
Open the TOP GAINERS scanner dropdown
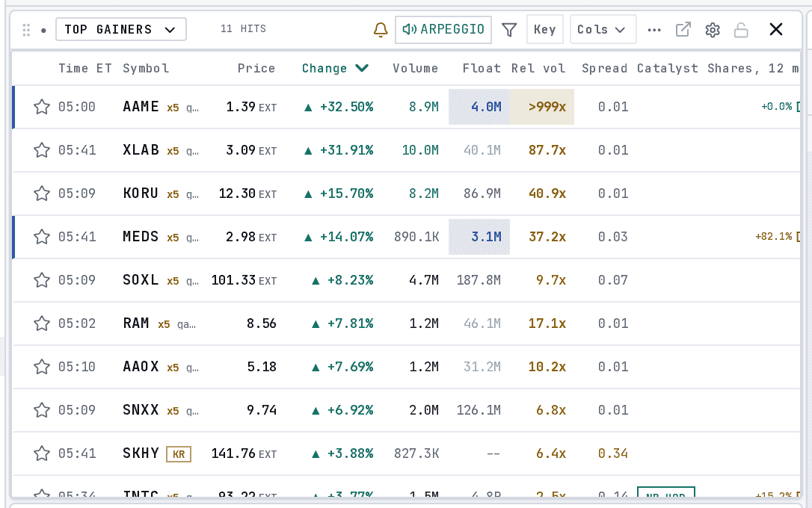pos(121,29)
